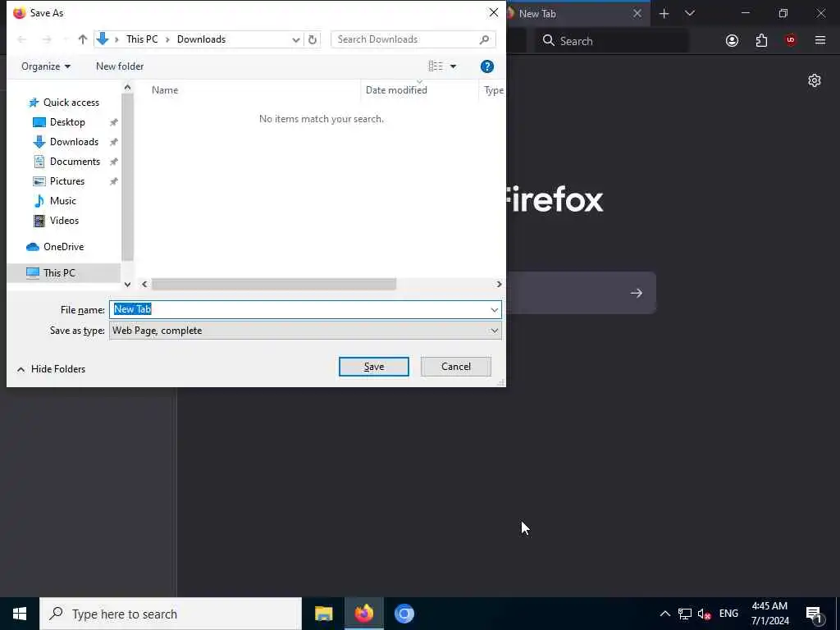Click the Save button
Screen dimensions: 840x630
[x=374, y=367]
